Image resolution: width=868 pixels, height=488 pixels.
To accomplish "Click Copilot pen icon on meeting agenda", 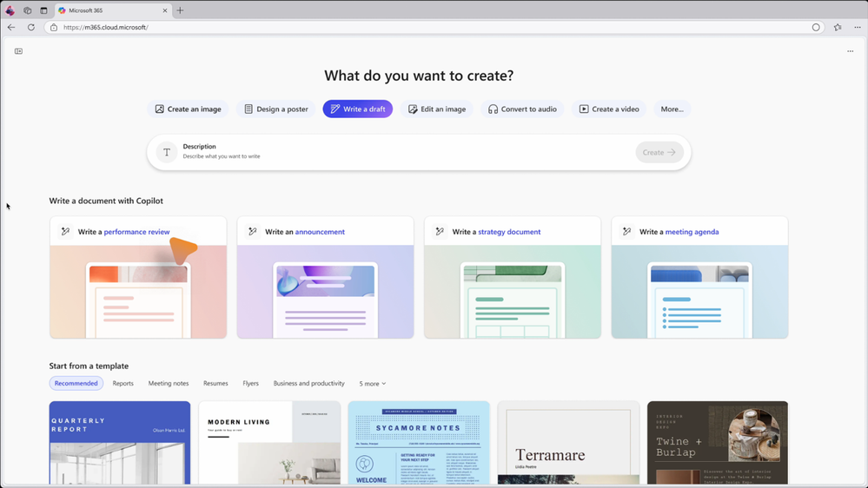I will (x=626, y=231).
